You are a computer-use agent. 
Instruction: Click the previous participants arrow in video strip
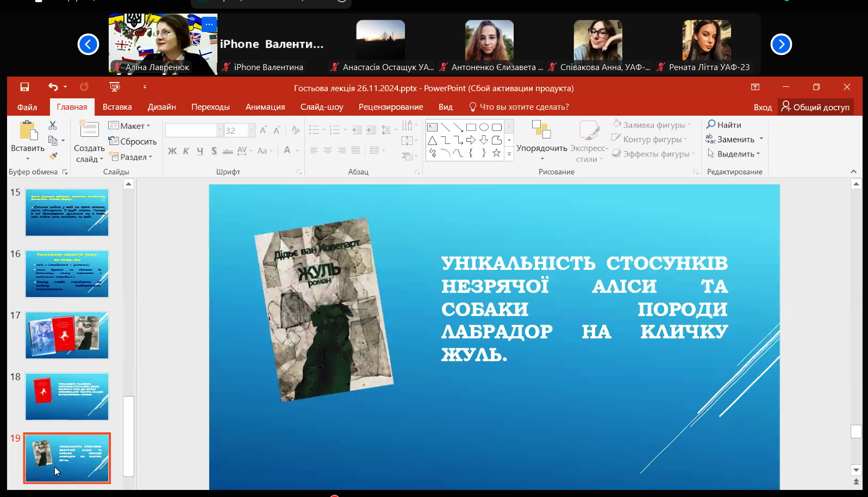88,45
